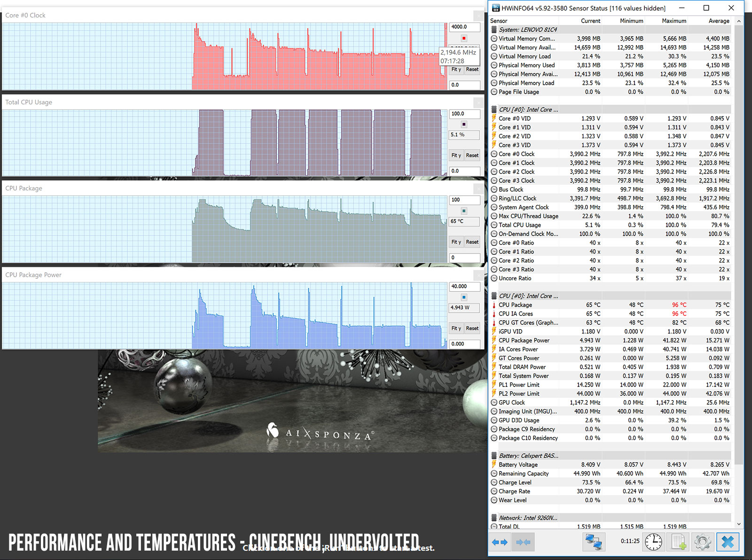Change the blue color swatch of CPU Package Power graph

[x=464, y=297]
